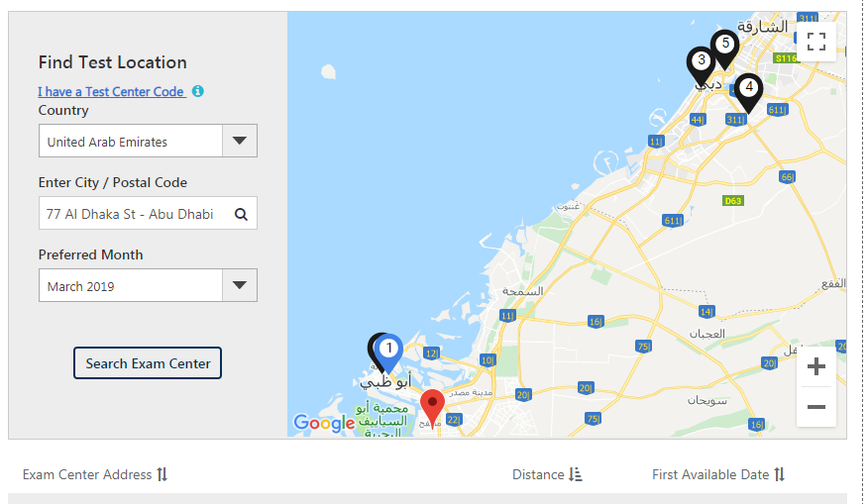Sort by Exam Center Address column
This screenshot has width=868, height=504.
(x=95, y=474)
